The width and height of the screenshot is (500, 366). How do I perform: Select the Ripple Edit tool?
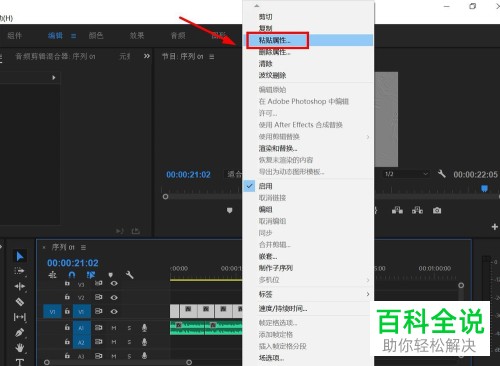coord(20,286)
